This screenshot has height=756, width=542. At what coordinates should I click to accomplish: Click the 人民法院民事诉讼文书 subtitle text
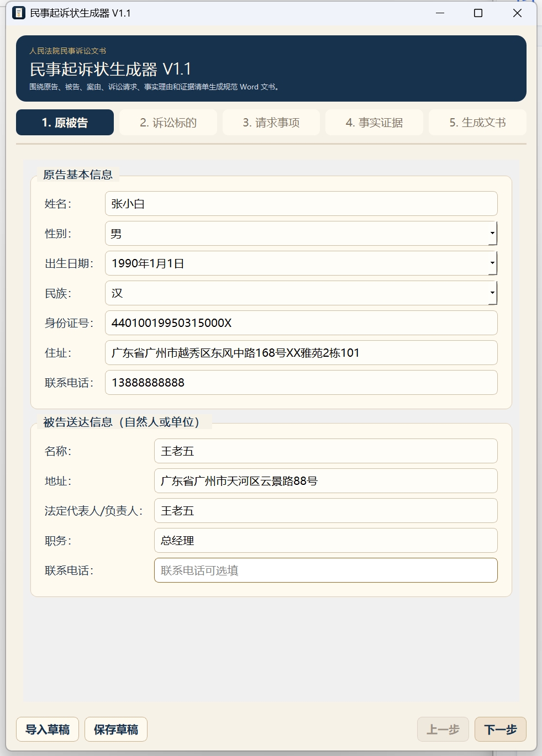click(67, 51)
